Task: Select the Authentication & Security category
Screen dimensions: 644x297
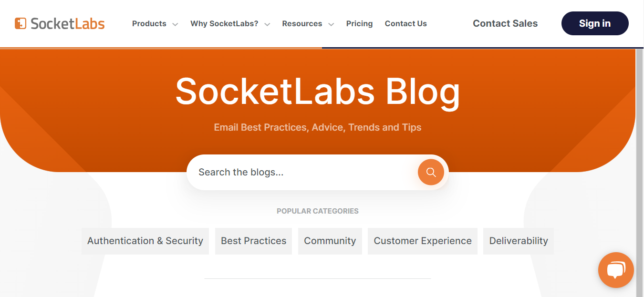Action: (145, 241)
